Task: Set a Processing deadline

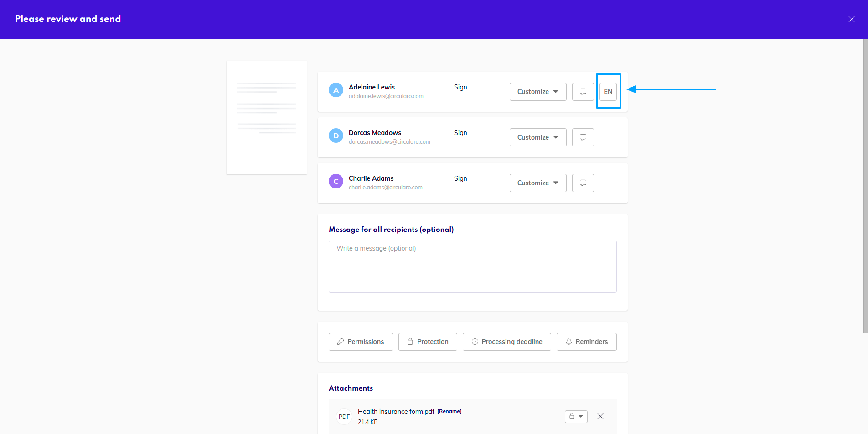Action: click(506, 342)
